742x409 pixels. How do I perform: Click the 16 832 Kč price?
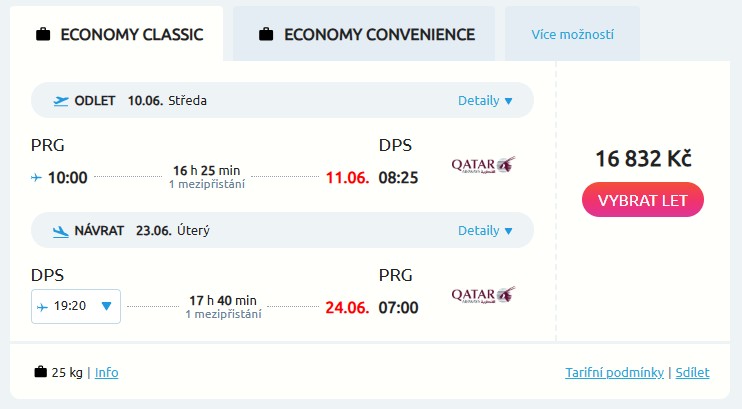(643, 158)
